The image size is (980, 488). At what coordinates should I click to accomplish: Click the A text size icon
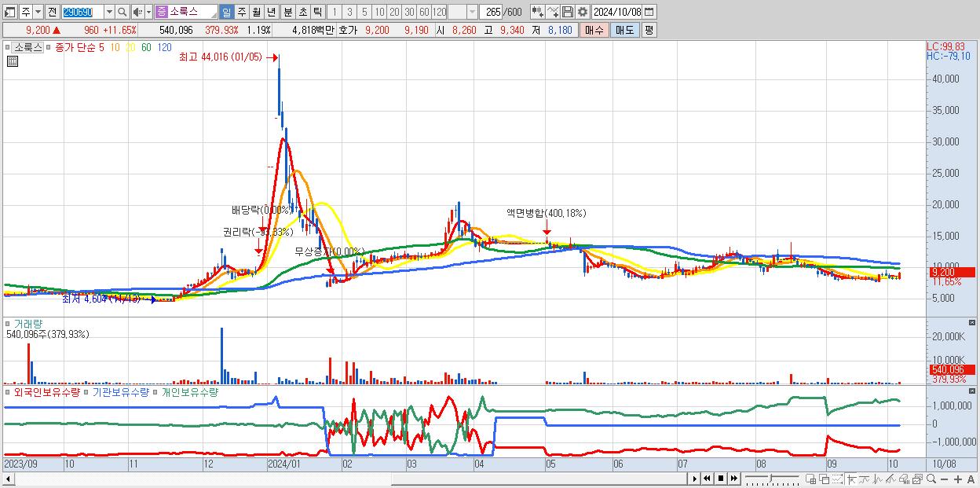coord(971,479)
